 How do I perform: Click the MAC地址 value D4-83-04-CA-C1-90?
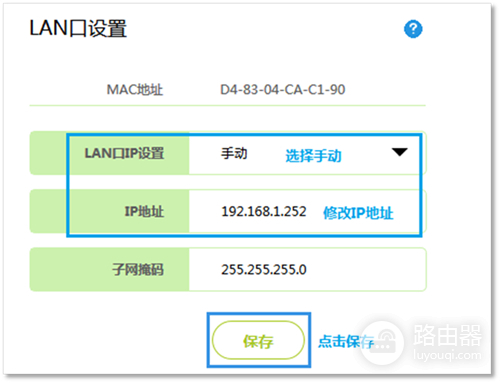click(282, 89)
